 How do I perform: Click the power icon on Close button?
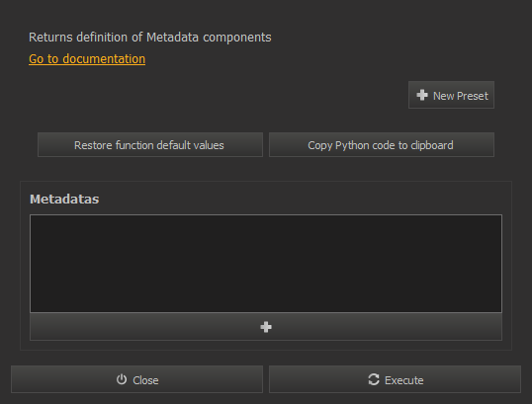[122, 379]
